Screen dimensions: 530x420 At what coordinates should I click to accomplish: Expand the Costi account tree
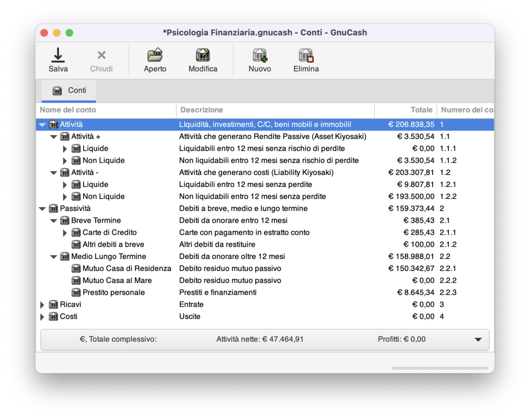click(42, 317)
